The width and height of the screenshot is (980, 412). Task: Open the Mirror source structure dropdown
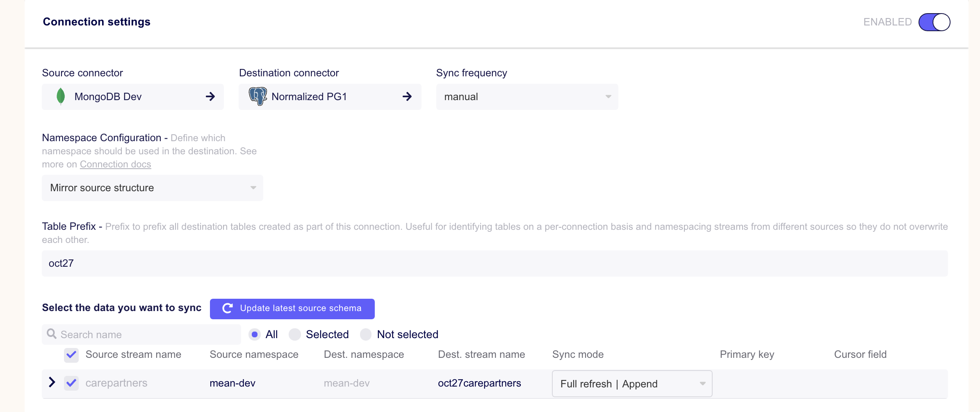152,188
